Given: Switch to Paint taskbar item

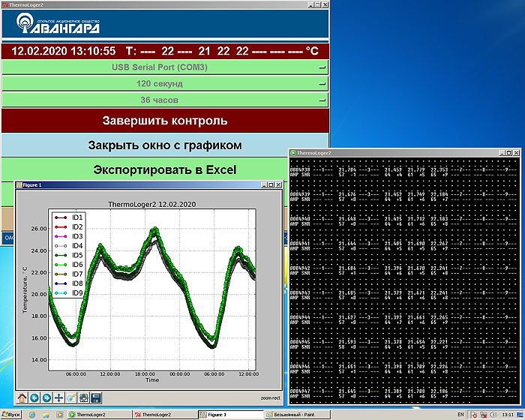Looking at the screenshot, I should [297, 415].
